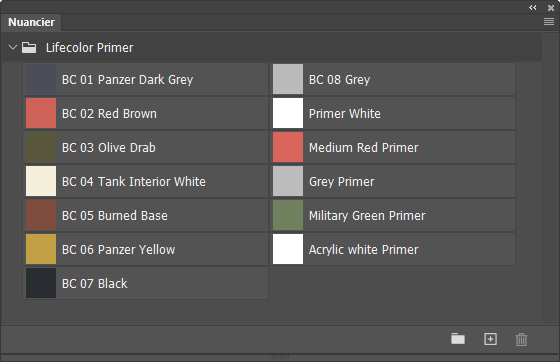This screenshot has width=560, height=362.
Task: Select the Lifecolor Primer group name
Action: pos(90,47)
